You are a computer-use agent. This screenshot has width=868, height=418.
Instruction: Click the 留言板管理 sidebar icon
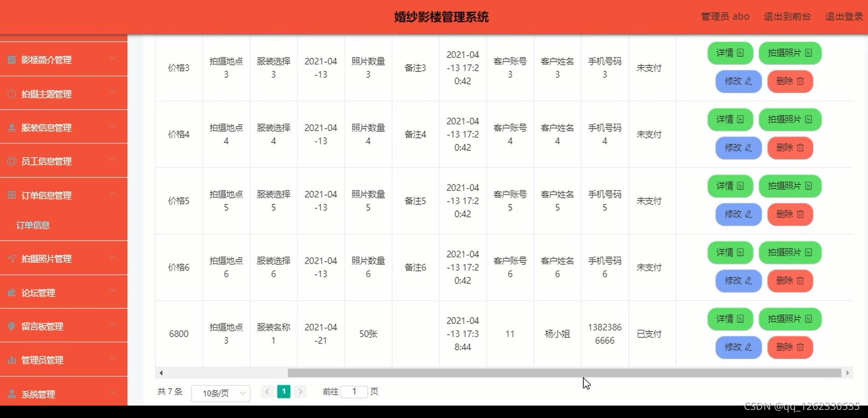click(11, 326)
